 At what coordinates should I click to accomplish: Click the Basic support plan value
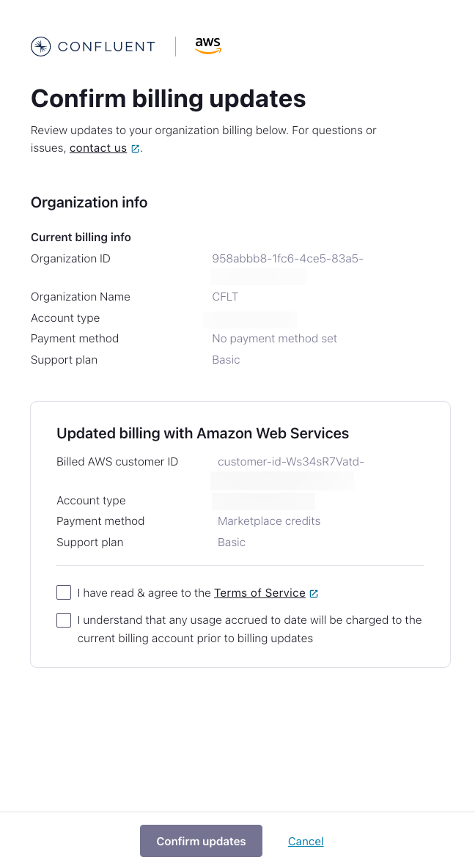point(226,359)
